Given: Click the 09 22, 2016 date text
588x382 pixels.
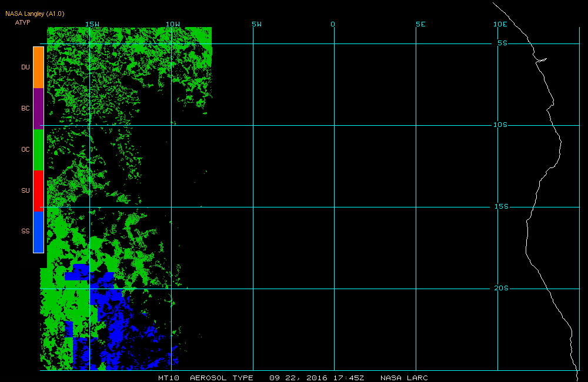Looking at the screenshot, I should pos(299,378).
